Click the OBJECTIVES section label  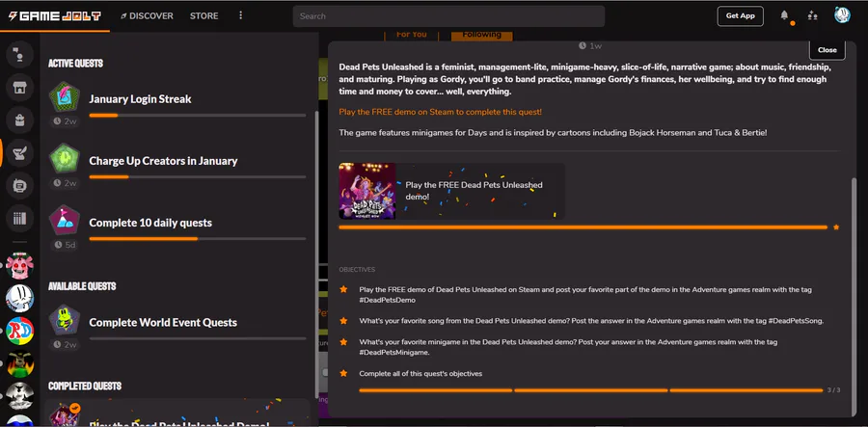point(357,269)
